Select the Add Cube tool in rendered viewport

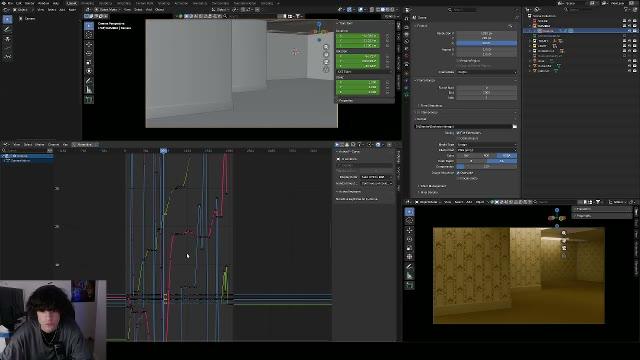pyautogui.click(x=409, y=285)
